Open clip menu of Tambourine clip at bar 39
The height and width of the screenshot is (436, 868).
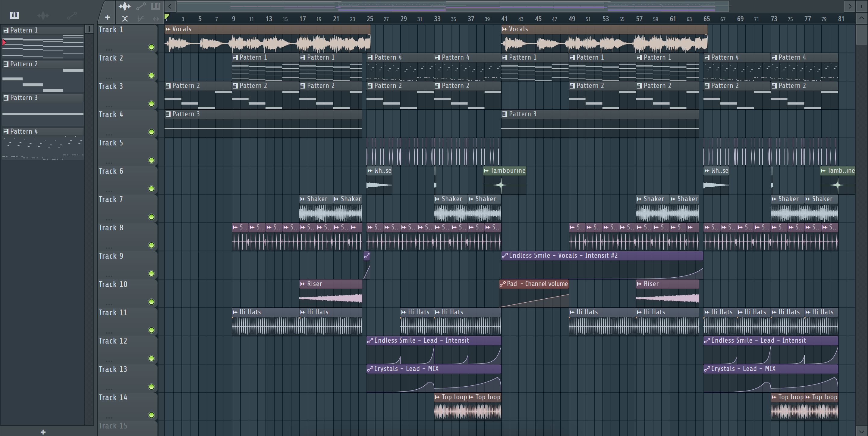[x=486, y=171]
